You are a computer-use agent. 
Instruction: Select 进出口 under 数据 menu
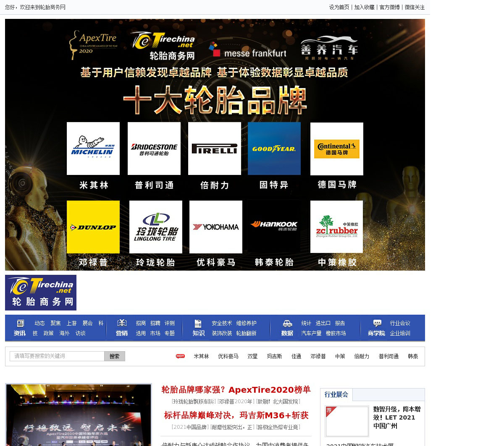pos(323,323)
